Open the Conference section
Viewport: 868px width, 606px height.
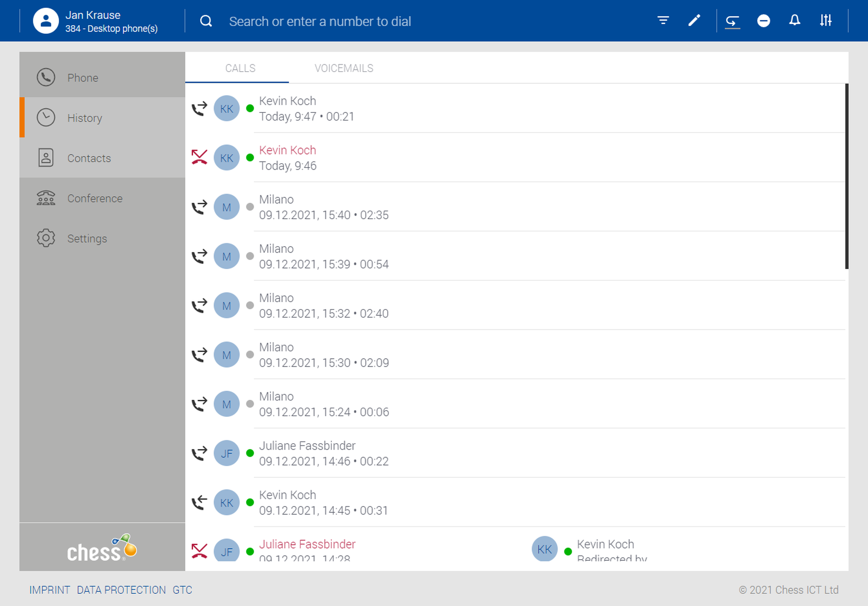tap(95, 198)
